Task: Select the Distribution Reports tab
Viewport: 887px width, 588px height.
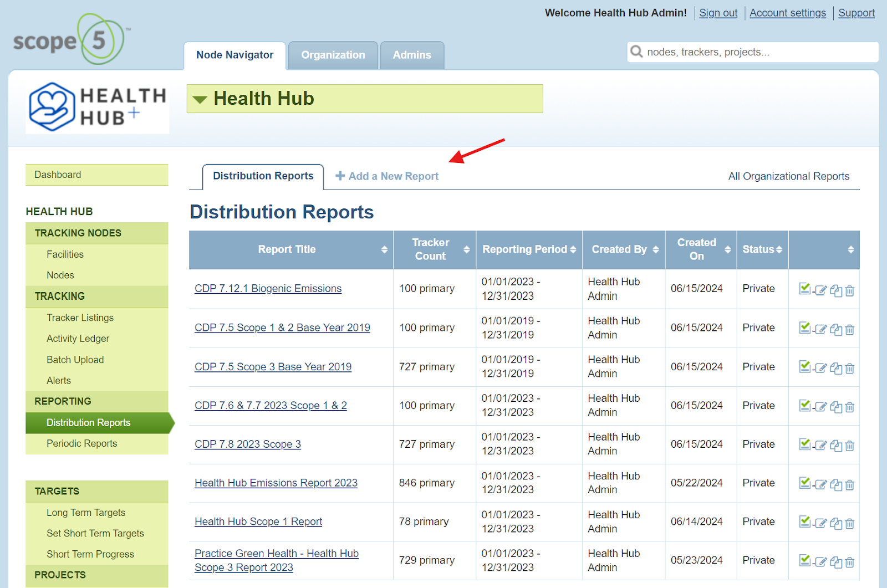Action: (x=263, y=176)
